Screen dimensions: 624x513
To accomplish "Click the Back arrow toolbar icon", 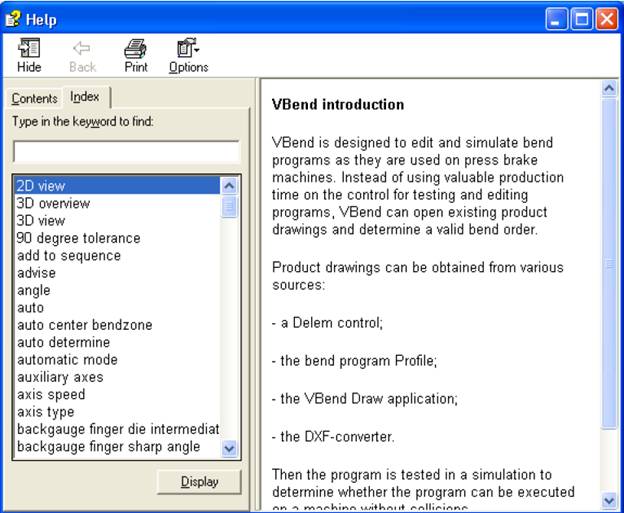I will pos(82,55).
